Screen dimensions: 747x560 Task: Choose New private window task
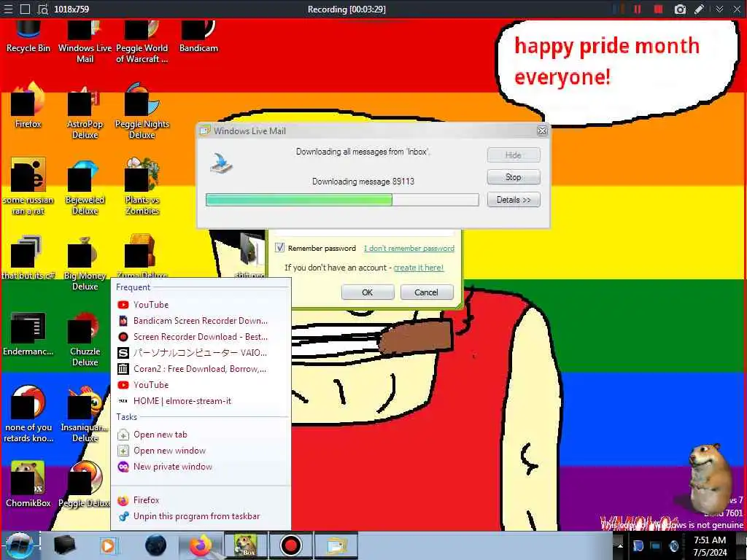point(201,467)
